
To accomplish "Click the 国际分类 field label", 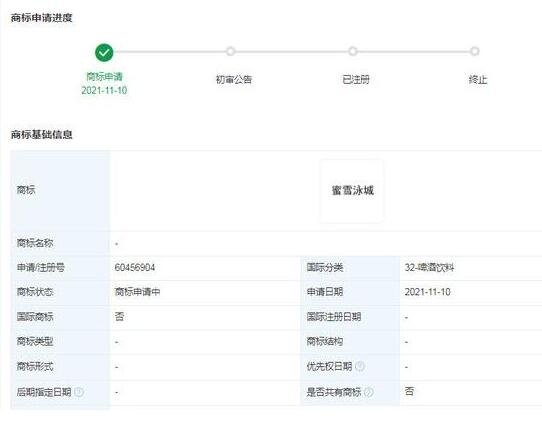I will [x=325, y=268].
